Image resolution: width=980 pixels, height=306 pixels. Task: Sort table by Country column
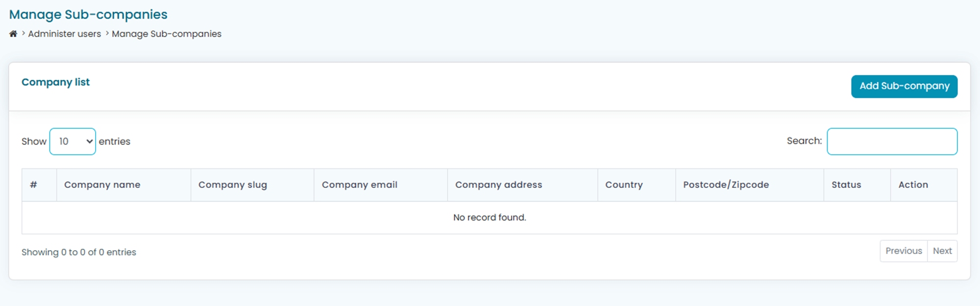[623, 185]
